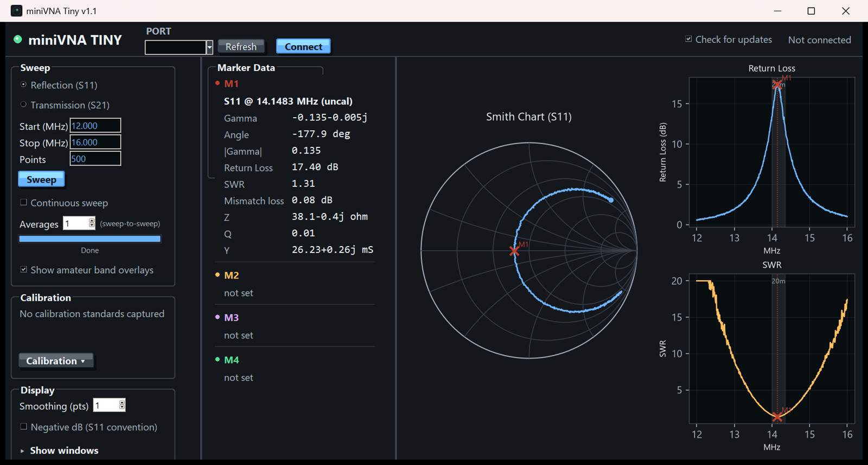This screenshot has height=465, width=868.
Task: Click the Z value 38.1-0.4j ohm
Action: coord(330,217)
